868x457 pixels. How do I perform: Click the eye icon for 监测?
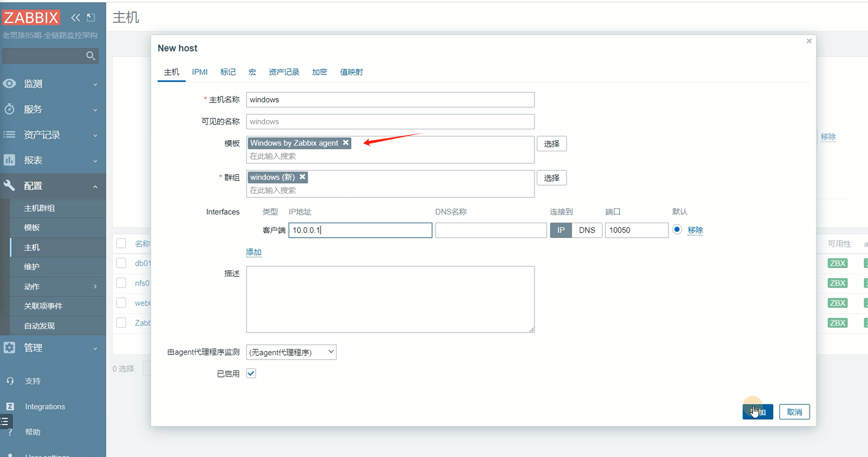[x=10, y=83]
